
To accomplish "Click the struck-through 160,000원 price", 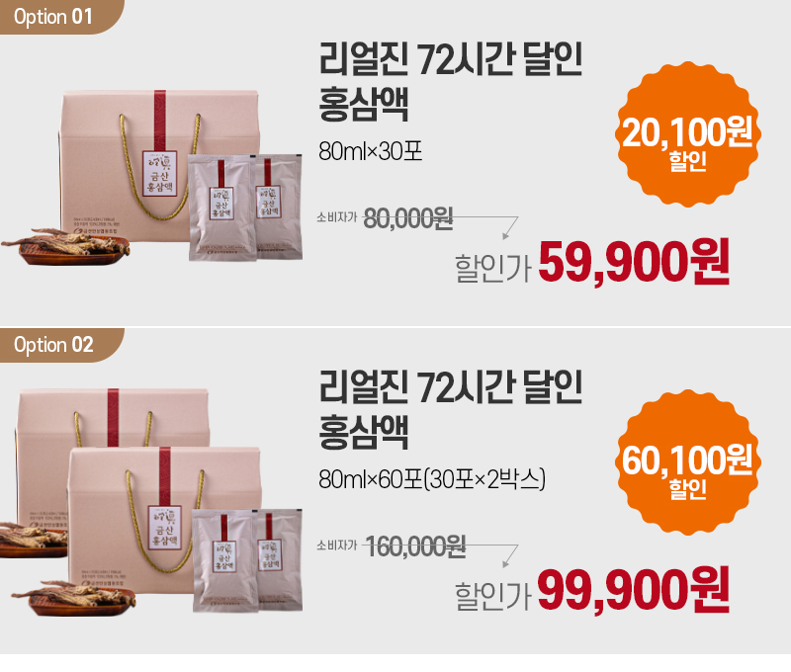I will [415, 546].
